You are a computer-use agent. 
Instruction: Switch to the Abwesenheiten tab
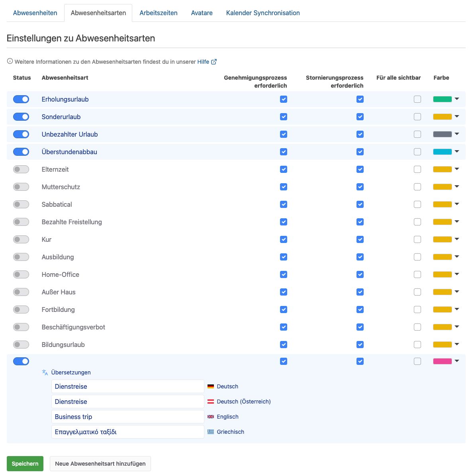pos(35,13)
